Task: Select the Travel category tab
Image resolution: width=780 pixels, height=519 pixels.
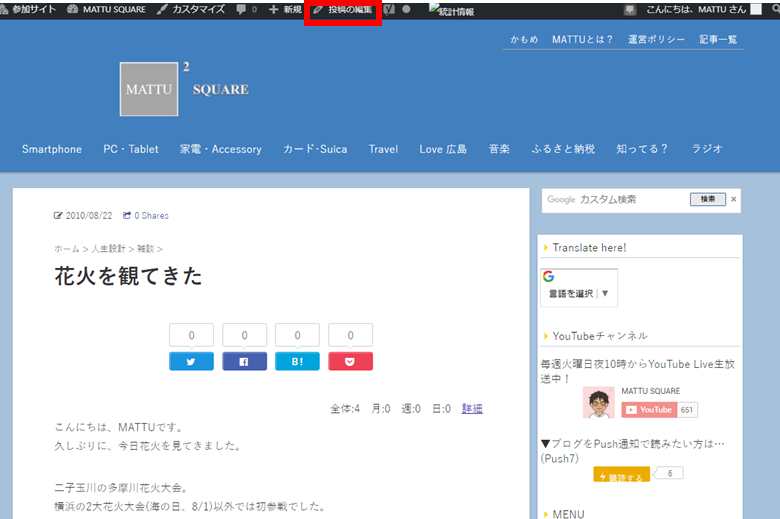Action: click(383, 149)
